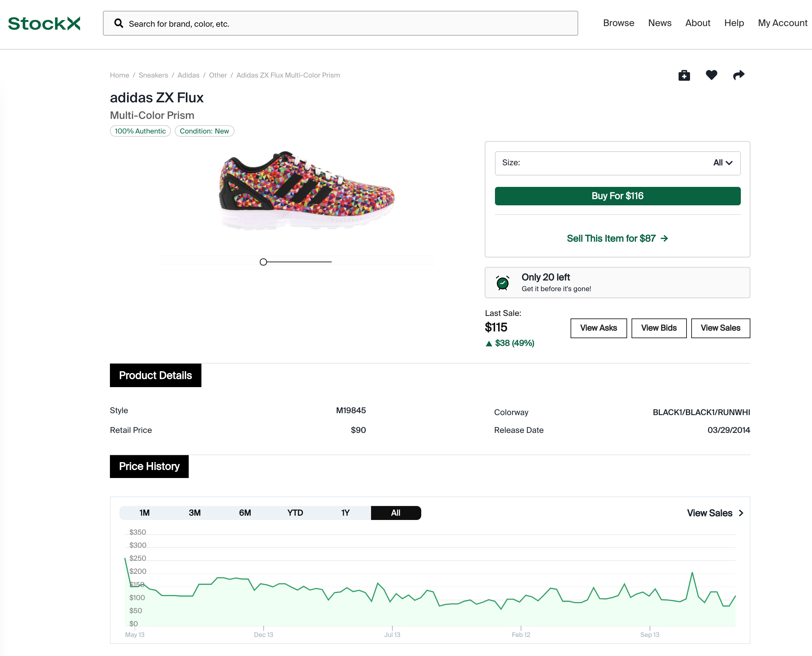Click the Only 20 left notice
The height and width of the screenshot is (656, 812).
(618, 283)
